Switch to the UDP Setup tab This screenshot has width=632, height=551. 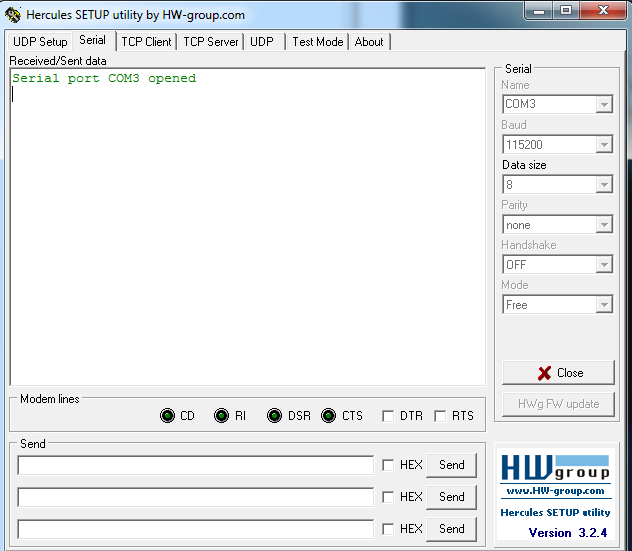click(40, 42)
